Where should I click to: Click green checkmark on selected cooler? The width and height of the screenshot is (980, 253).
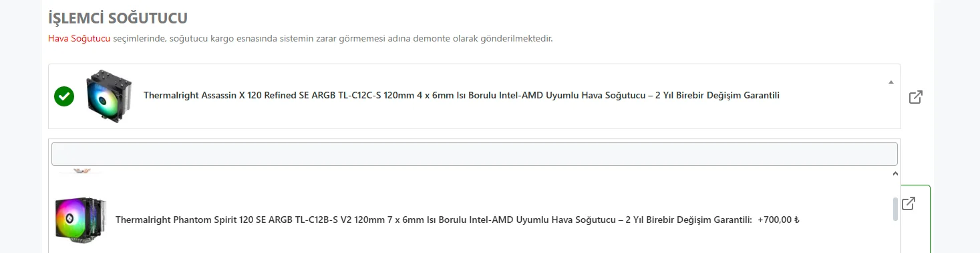[64, 96]
